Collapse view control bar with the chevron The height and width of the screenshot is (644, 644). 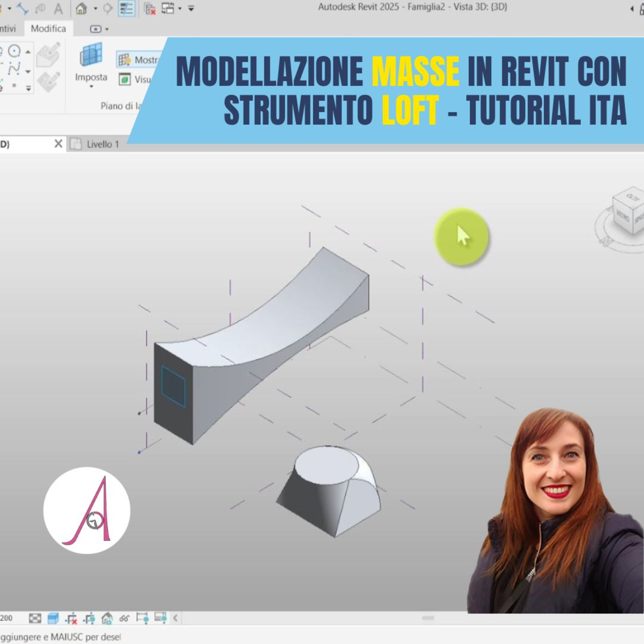coord(175,618)
